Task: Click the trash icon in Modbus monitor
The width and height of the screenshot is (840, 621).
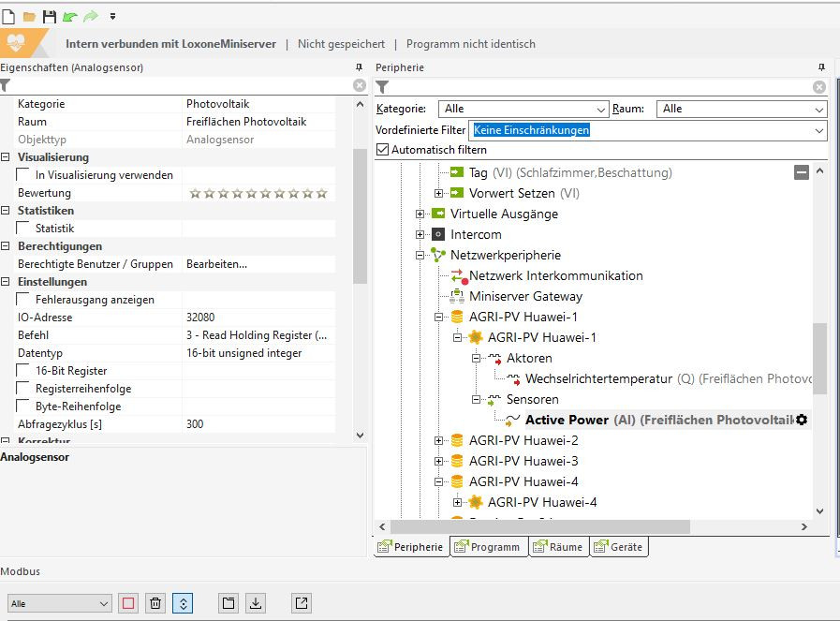Action: point(156,603)
